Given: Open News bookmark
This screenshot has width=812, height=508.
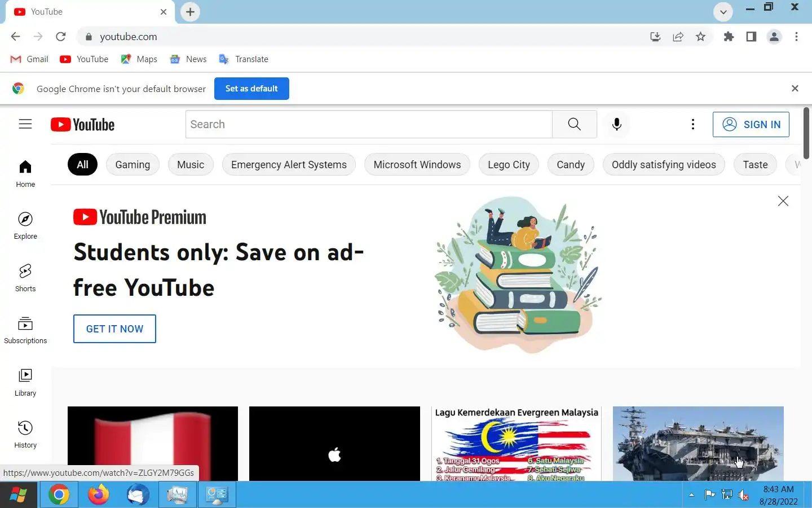Looking at the screenshot, I should [x=188, y=59].
